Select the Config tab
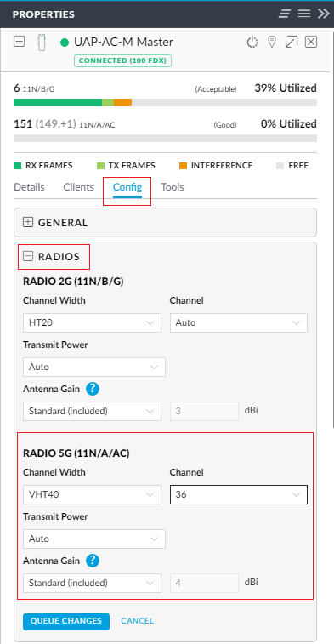The width and height of the screenshot is (334, 644). (127, 187)
